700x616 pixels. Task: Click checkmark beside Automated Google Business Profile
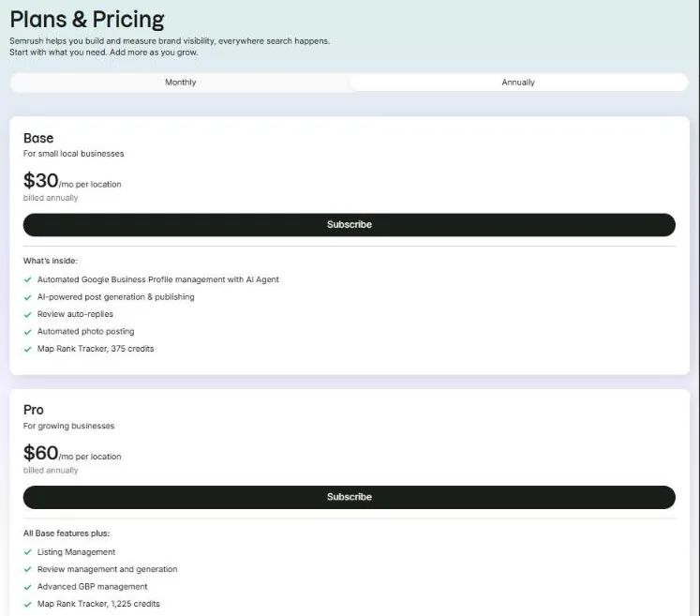(28, 279)
